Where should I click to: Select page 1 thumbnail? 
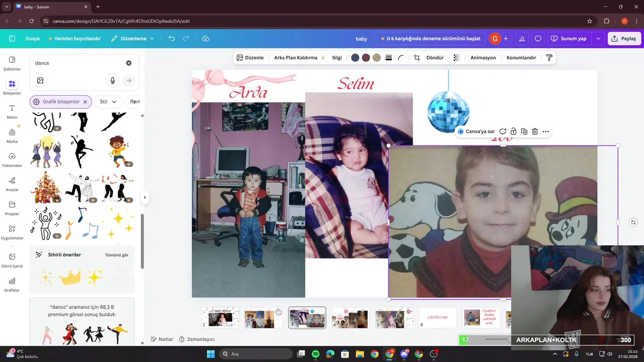click(220, 318)
